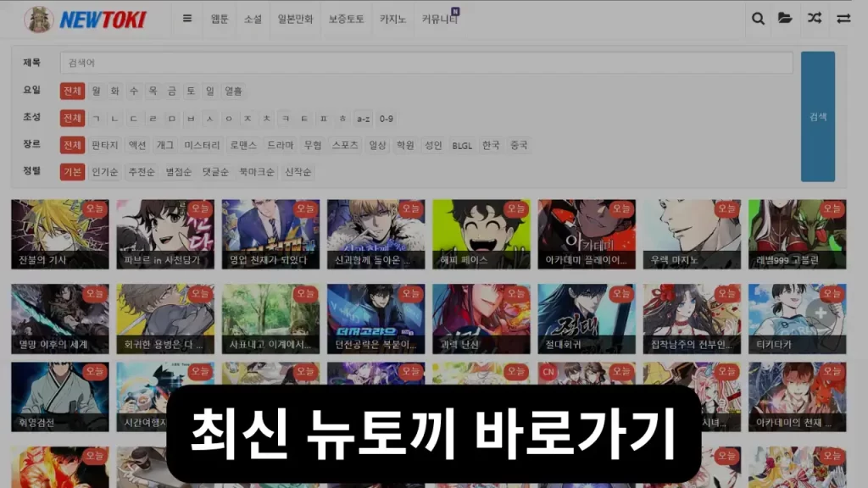
Task: Select the 미스터리 genre
Action: 202,145
